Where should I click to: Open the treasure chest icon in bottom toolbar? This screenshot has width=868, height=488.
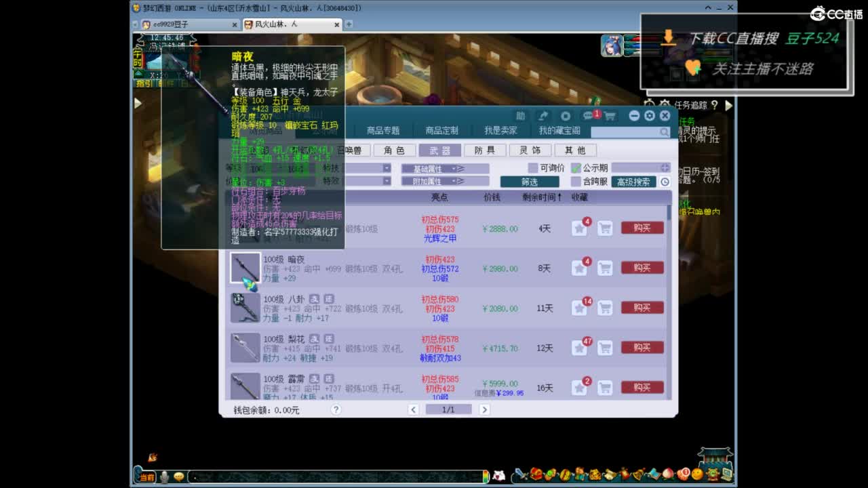[536, 474]
